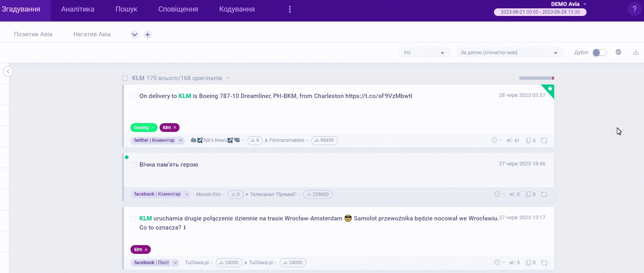Open the t.co link in the first post
Viewport: 644px width, 273px height.
tap(379, 96)
